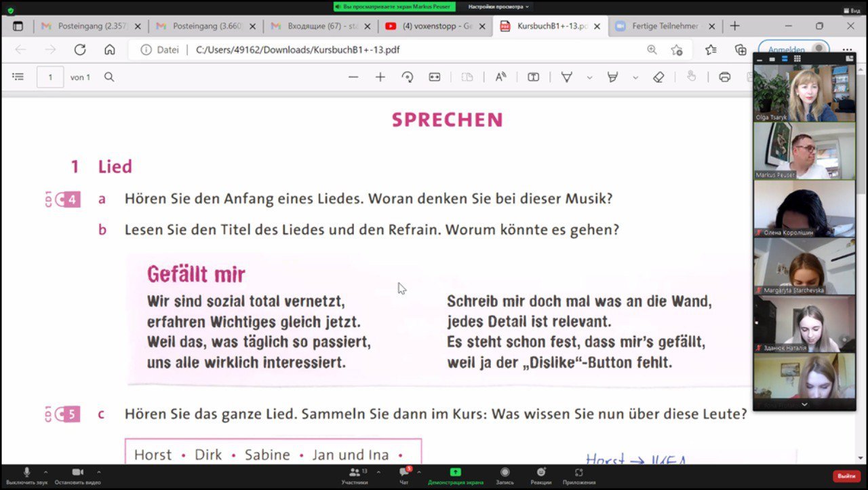Leave meeting with Выйти button

click(846, 476)
